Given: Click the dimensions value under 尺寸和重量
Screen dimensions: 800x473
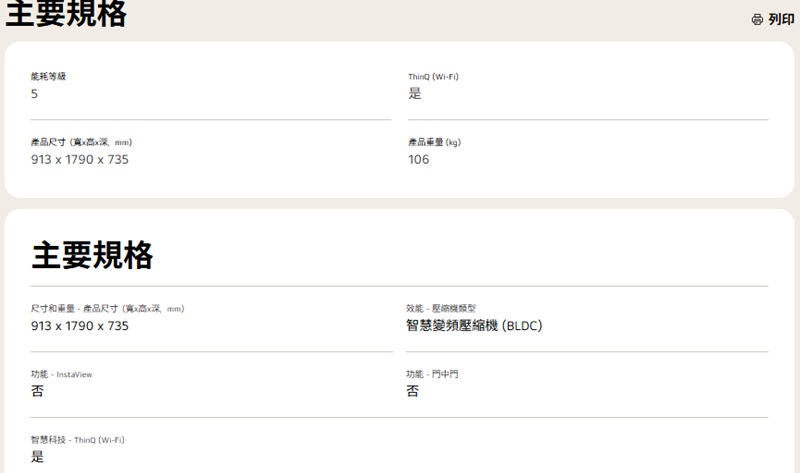Looking at the screenshot, I should coord(80,326).
